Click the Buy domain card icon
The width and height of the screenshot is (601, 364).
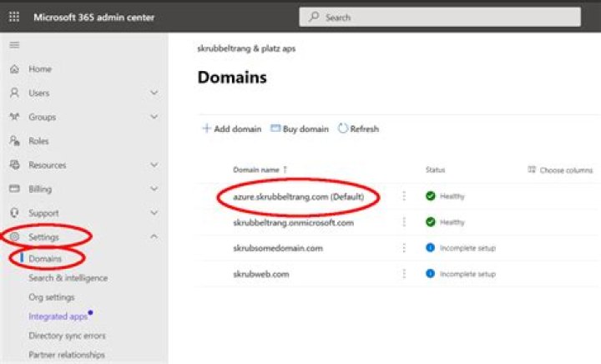(275, 129)
